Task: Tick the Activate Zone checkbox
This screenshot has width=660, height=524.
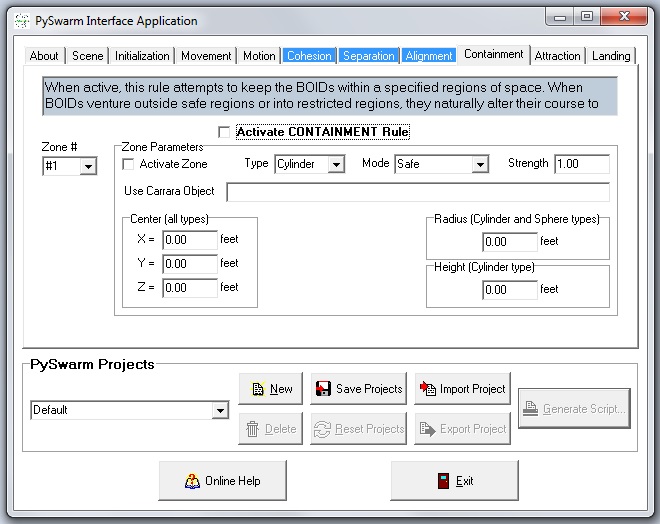Action: tap(128, 164)
